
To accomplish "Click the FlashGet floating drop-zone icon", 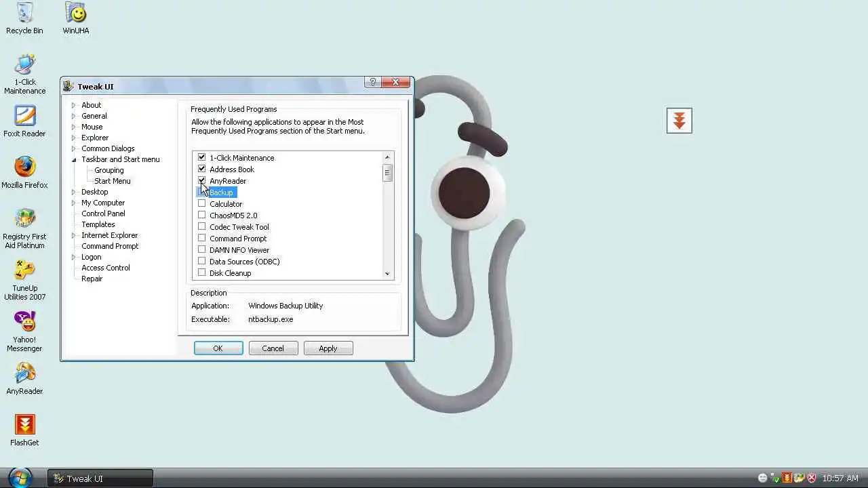I will tap(679, 121).
